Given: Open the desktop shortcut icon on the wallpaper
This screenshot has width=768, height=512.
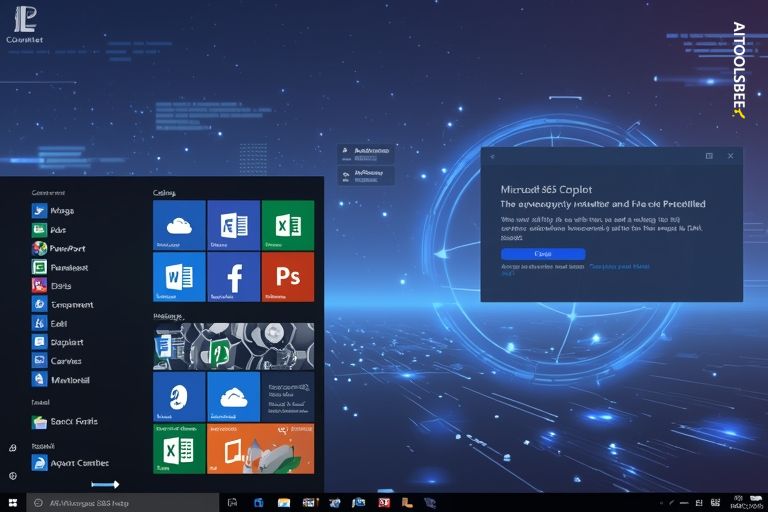Looking at the screenshot, I should [x=24, y=24].
